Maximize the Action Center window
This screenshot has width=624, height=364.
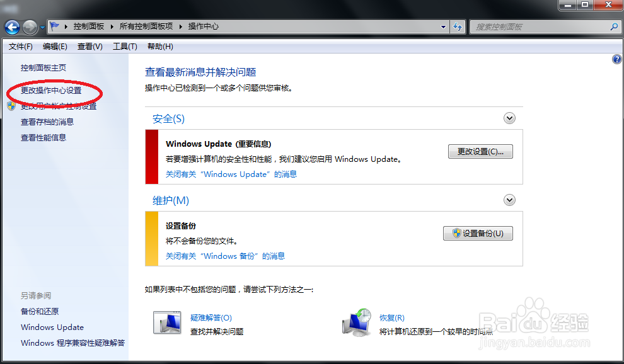click(x=585, y=5)
